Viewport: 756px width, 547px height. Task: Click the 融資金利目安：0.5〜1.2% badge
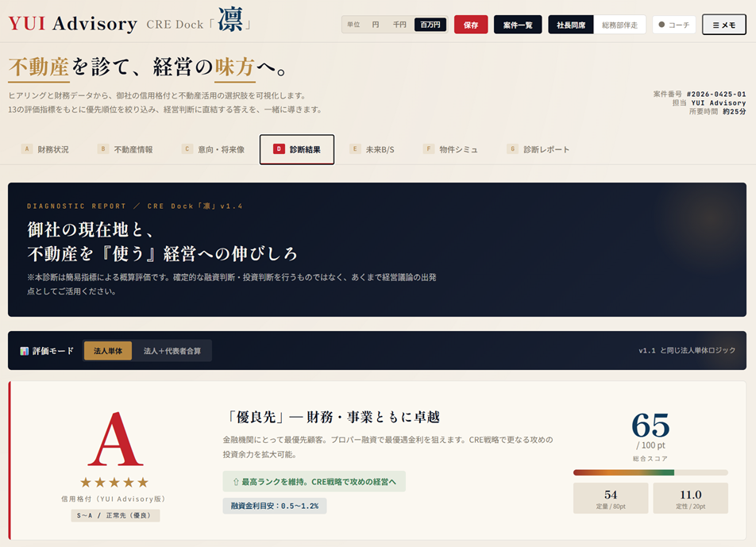tap(274, 506)
